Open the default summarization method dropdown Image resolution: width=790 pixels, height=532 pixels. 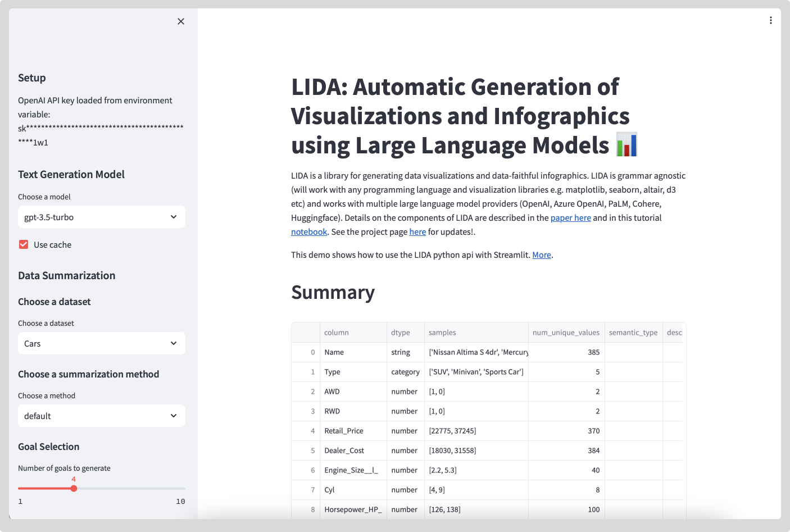[102, 416]
